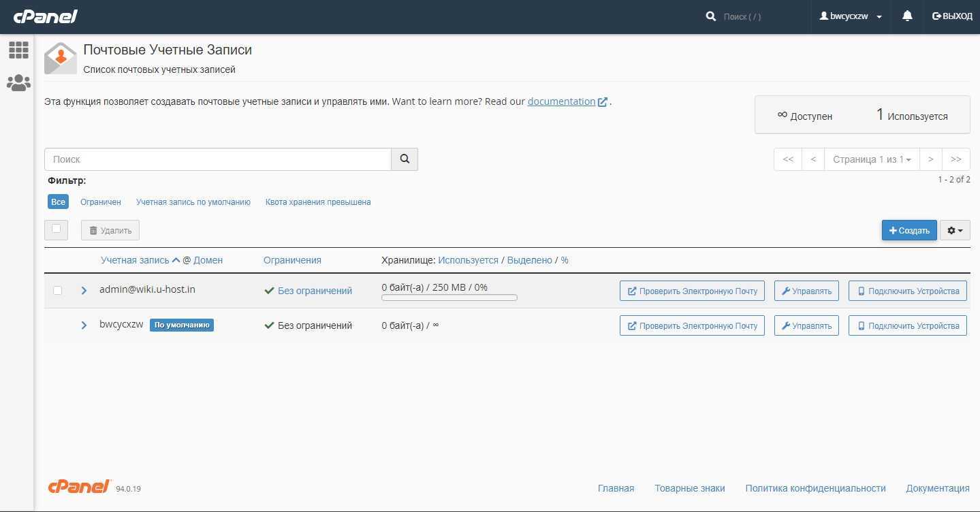Open the bwcycxzw user dropdown menu
This screenshot has width=980, height=512.
click(851, 16)
